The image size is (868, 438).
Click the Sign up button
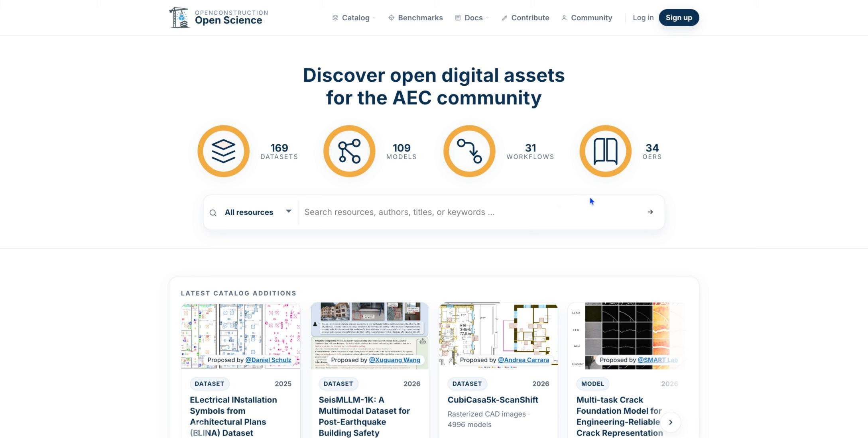pyautogui.click(x=679, y=18)
